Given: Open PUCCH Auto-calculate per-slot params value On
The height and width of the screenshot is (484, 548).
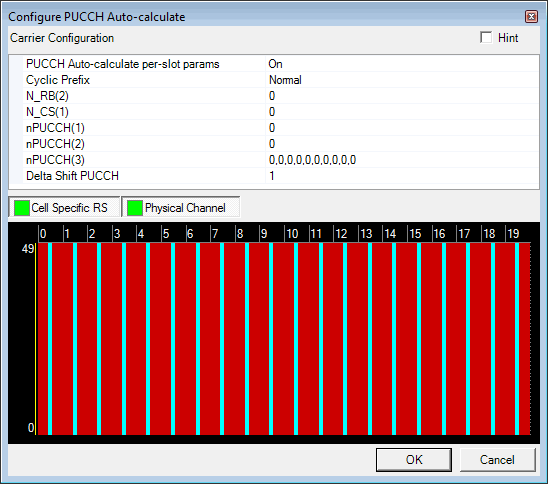Looking at the screenshot, I should [x=402, y=64].
